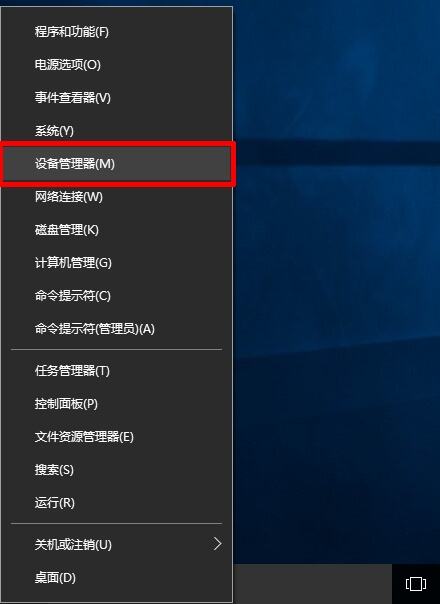Open 事件查看器(V)
Screen dimensions: 440x604
[116, 97]
